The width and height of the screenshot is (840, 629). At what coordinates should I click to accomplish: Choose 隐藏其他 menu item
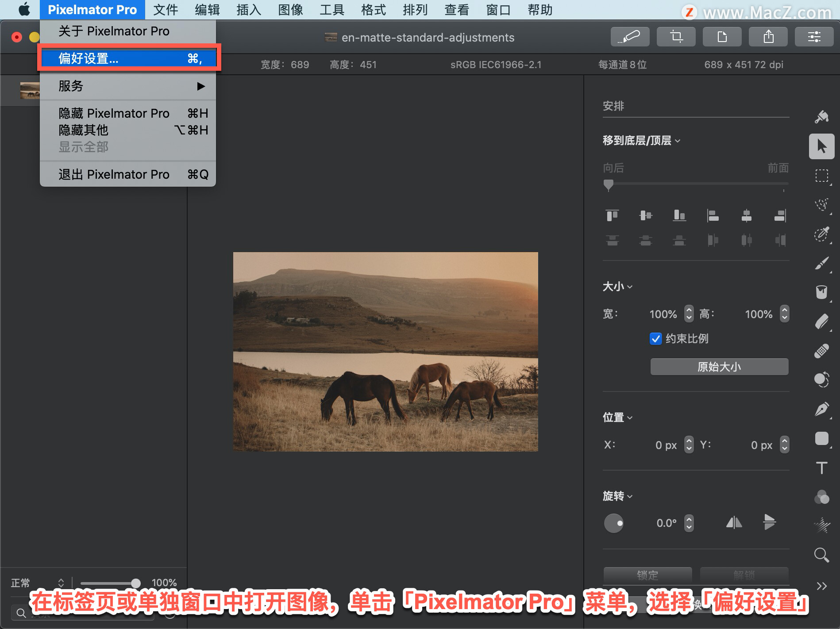[x=128, y=130]
